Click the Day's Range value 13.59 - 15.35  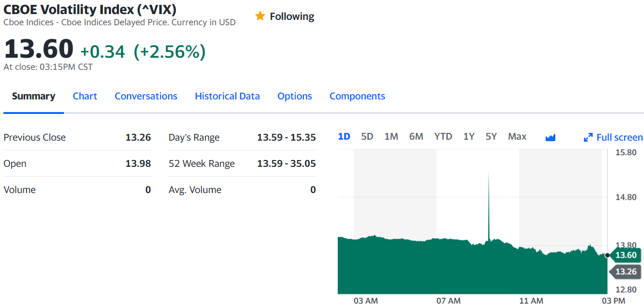pos(286,137)
